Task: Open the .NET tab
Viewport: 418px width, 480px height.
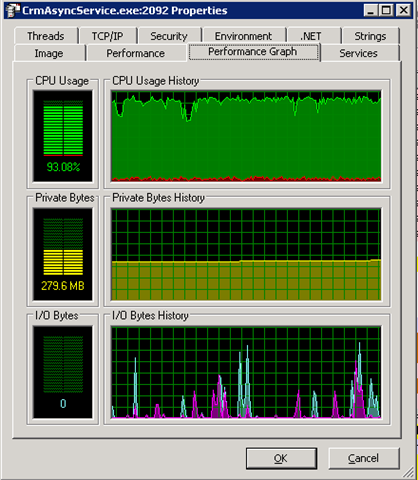Action: pyautogui.click(x=311, y=36)
